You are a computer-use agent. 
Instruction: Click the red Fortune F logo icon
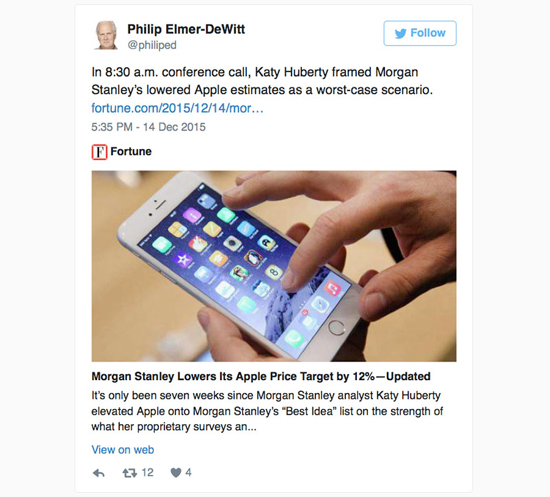pyautogui.click(x=99, y=152)
